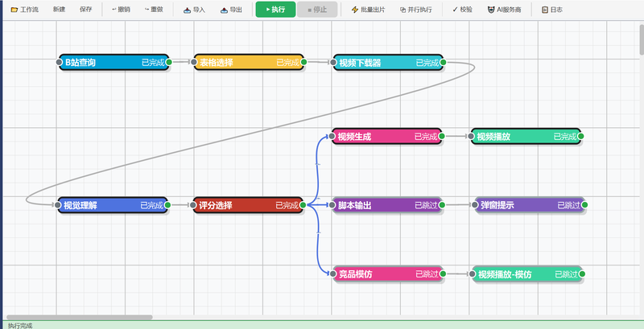The width and height of the screenshot is (644, 329).
Task: Select the 视频下载器 node
Action: tap(388, 63)
